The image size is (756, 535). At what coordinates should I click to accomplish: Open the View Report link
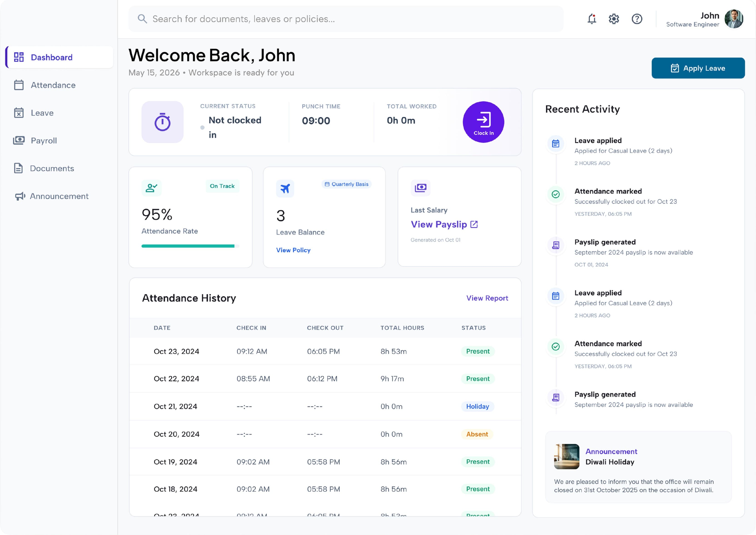click(x=487, y=298)
